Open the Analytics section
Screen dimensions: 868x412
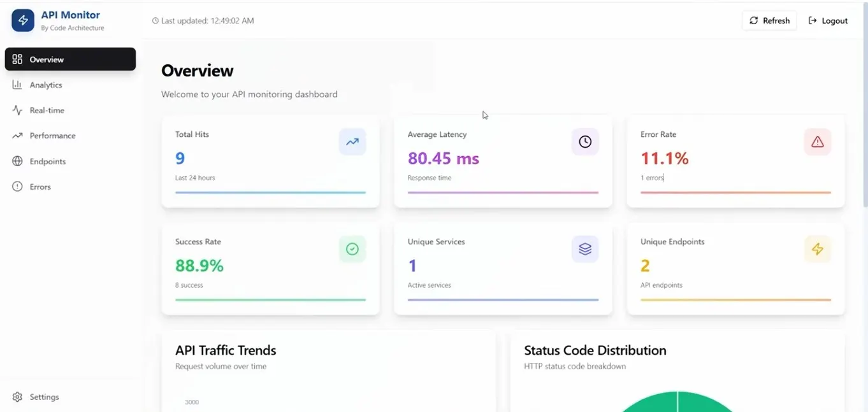(70, 85)
